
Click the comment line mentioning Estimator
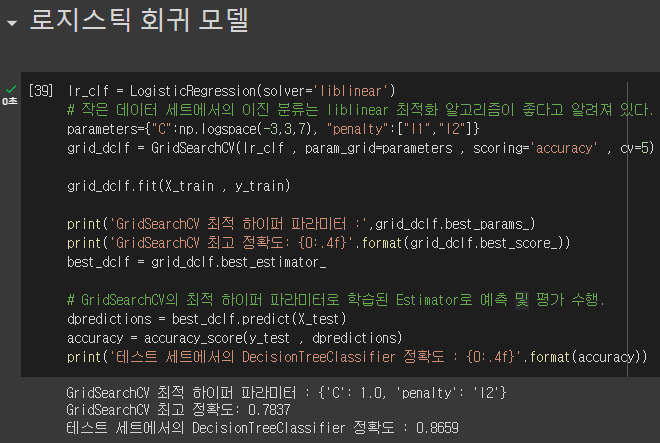tap(335, 300)
